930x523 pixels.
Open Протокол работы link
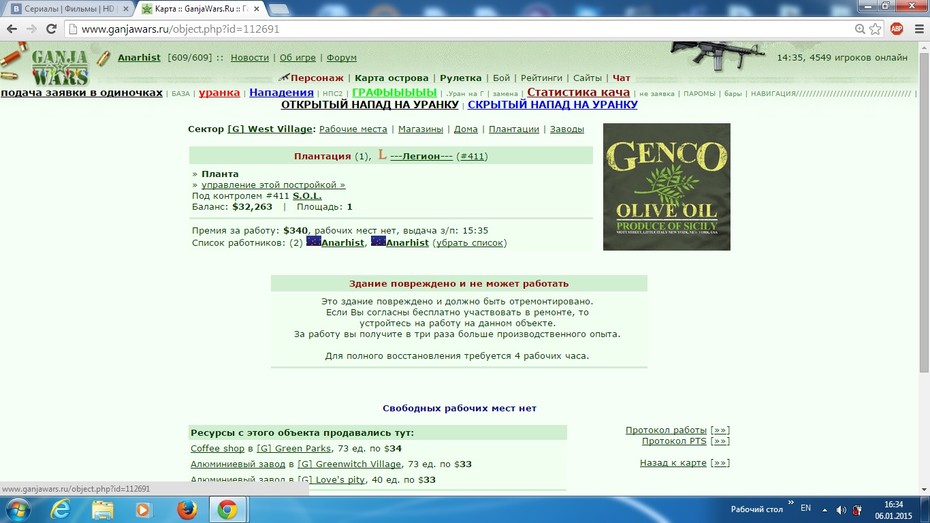click(666, 430)
